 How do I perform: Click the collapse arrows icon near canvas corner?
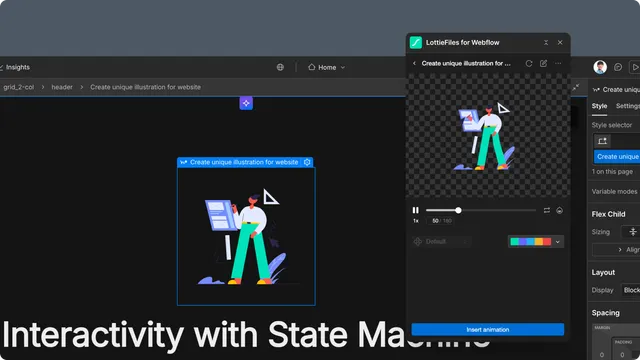[576, 87]
